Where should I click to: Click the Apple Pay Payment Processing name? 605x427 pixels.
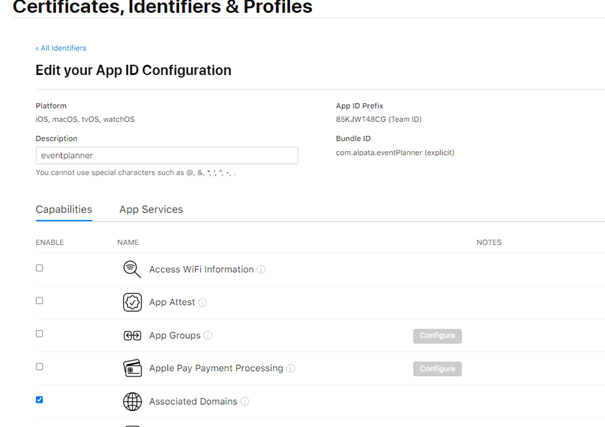click(216, 368)
